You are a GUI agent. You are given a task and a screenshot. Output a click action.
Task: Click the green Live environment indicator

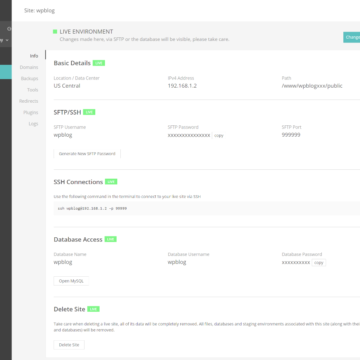tap(55, 32)
